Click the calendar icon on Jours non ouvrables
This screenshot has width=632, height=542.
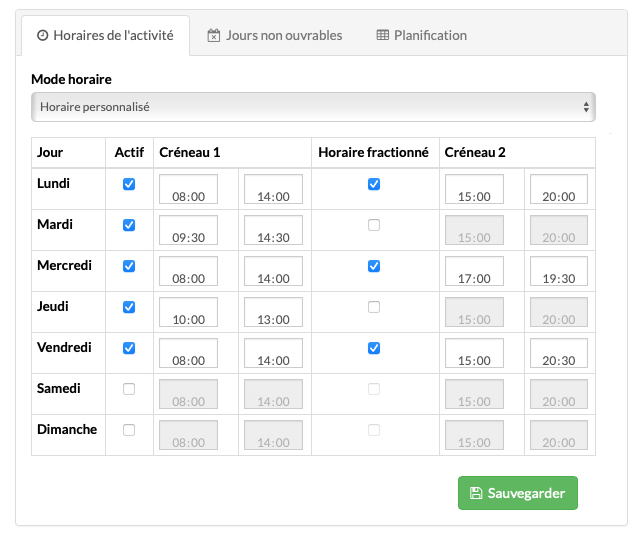pyautogui.click(x=214, y=35)
